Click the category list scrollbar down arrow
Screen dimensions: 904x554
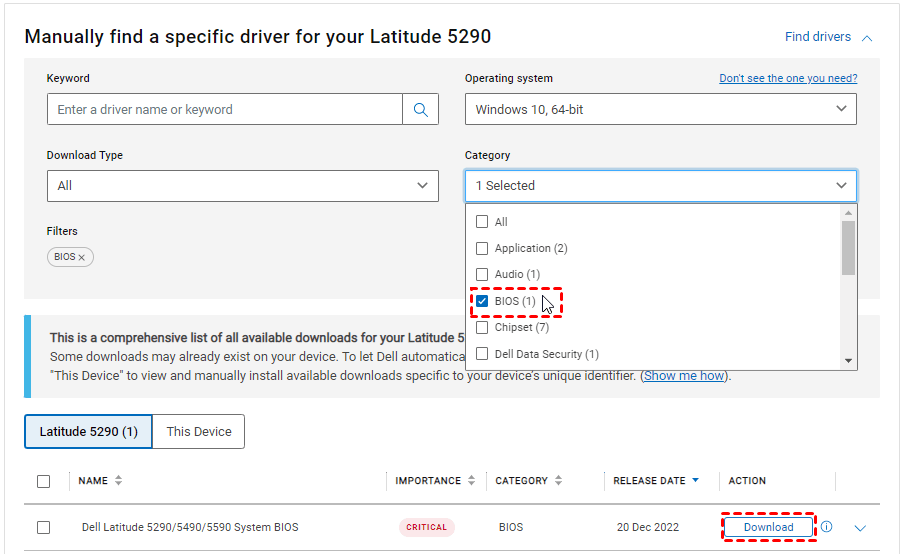[849, 361]
